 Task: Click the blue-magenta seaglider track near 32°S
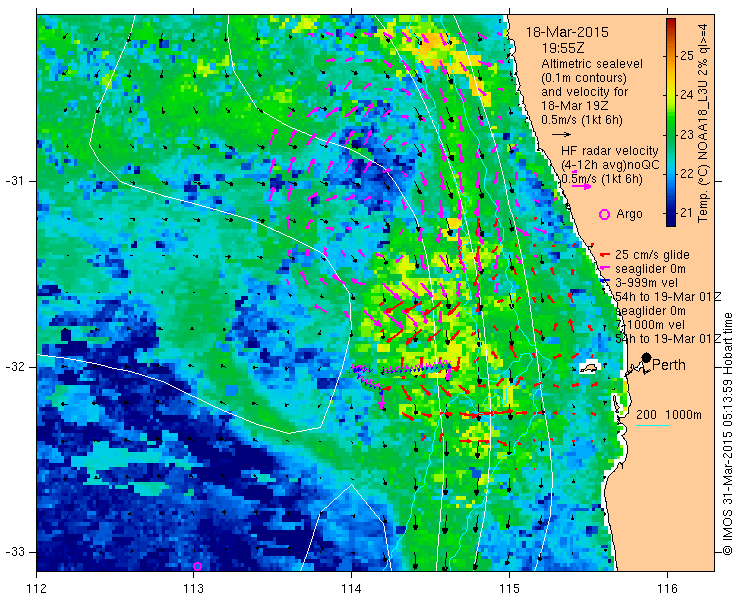pyautogui.click(x=404, y=371)
